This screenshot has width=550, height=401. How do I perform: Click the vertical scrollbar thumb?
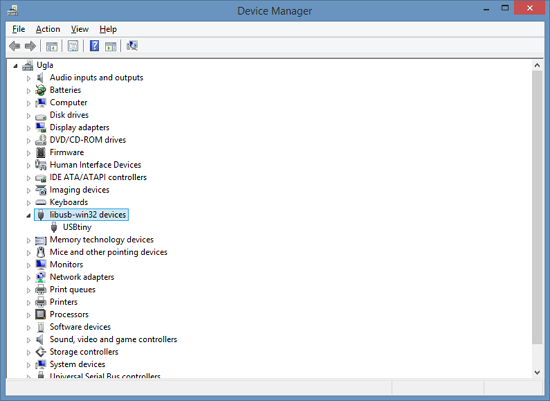(x=537, y=208)
